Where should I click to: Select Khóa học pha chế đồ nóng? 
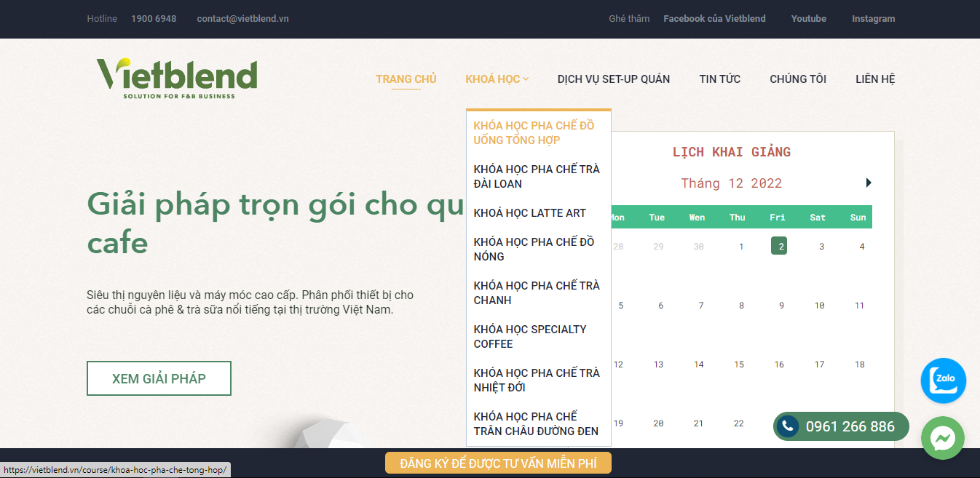tap(539, 249)
